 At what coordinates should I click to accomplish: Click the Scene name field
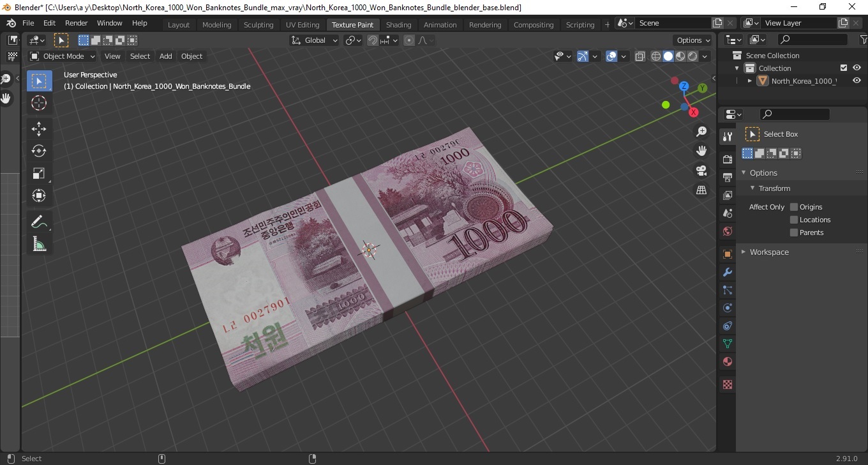click(x=672, y=23)
